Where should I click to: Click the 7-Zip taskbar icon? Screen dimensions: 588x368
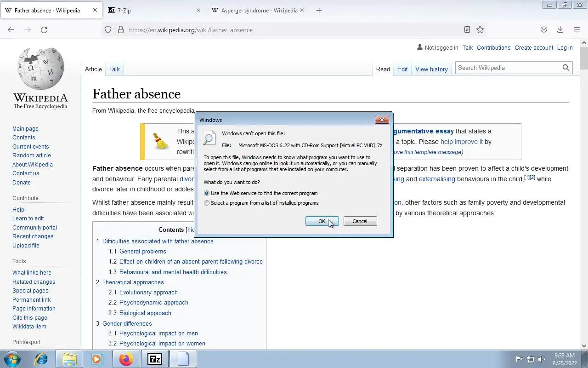tap(155, 359)
